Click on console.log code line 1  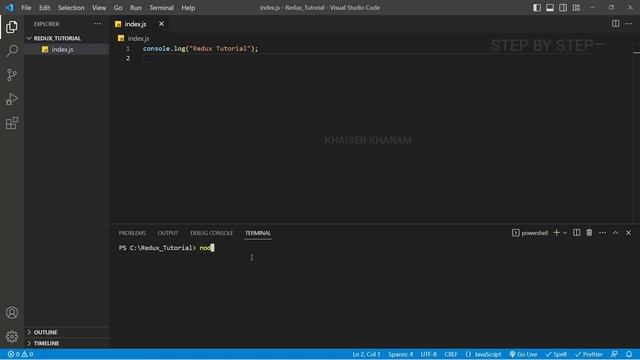coord(200,49)
